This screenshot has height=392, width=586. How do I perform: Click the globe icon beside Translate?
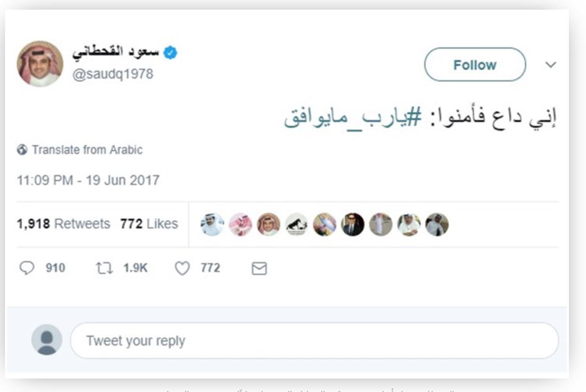click(22, 150)
